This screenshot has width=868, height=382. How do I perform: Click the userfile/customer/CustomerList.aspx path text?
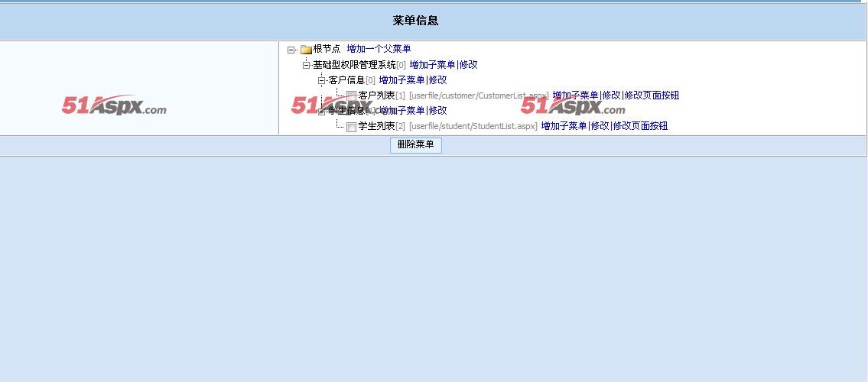pyautogui.click(x=479, y=95)
